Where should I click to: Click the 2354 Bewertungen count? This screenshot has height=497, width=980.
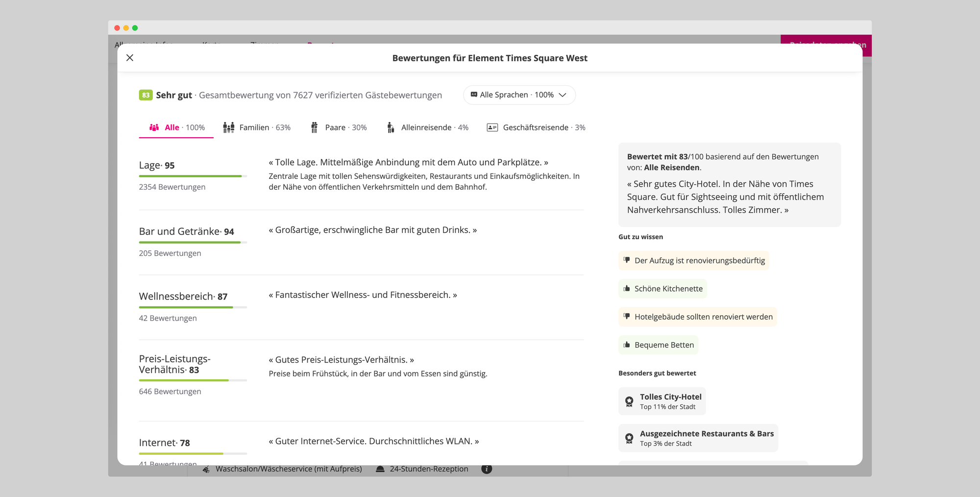pos(172,187)
